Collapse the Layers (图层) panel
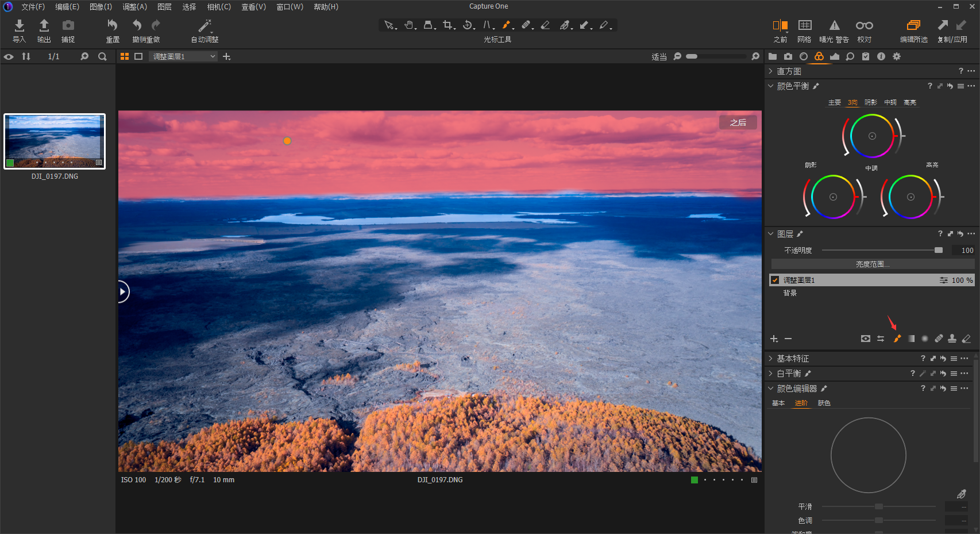Viewport: 980px width, 534px height. coord(771,234)
